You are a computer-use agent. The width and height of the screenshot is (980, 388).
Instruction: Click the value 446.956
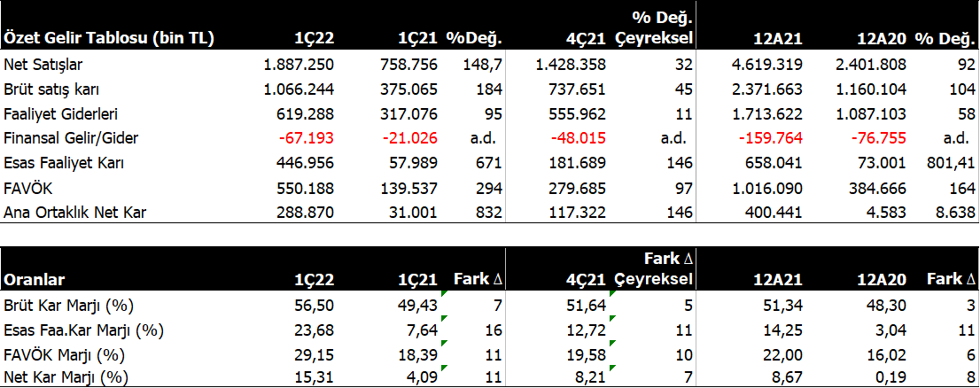tap(305, 163)
